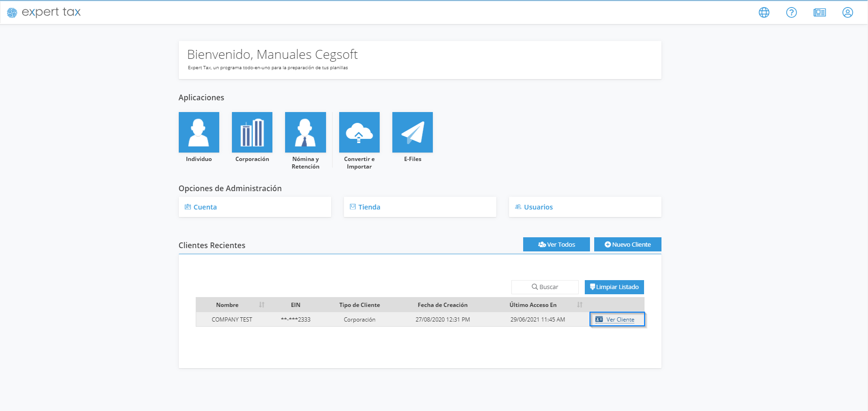Click the Clientes Recientes heading

212,245
